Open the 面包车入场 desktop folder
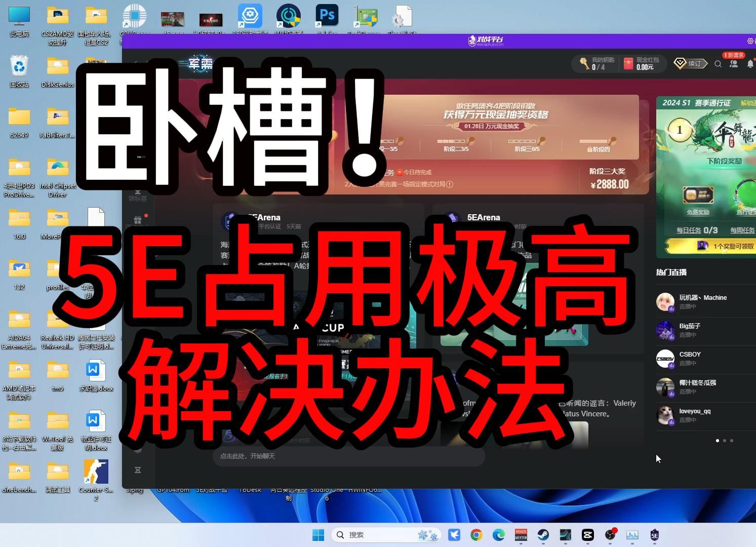Screen dimensions: 756x547 click(96, 25)
